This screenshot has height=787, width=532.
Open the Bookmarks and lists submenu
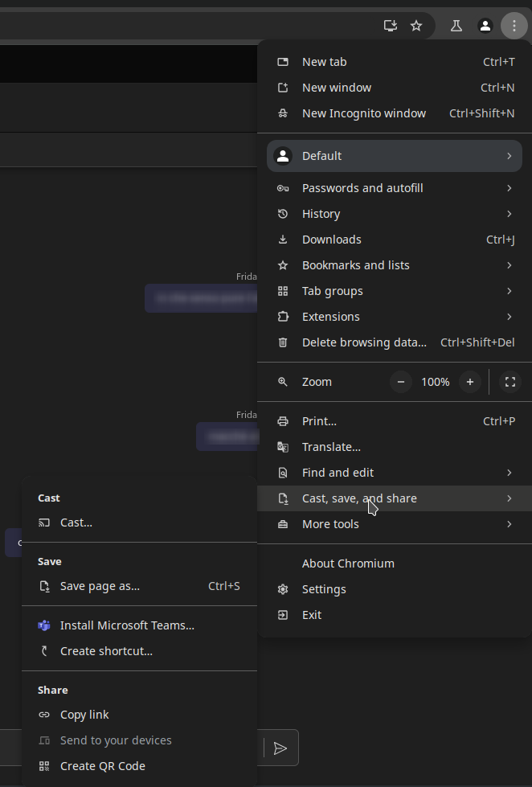pyautogui.click(x=355, y=264)
